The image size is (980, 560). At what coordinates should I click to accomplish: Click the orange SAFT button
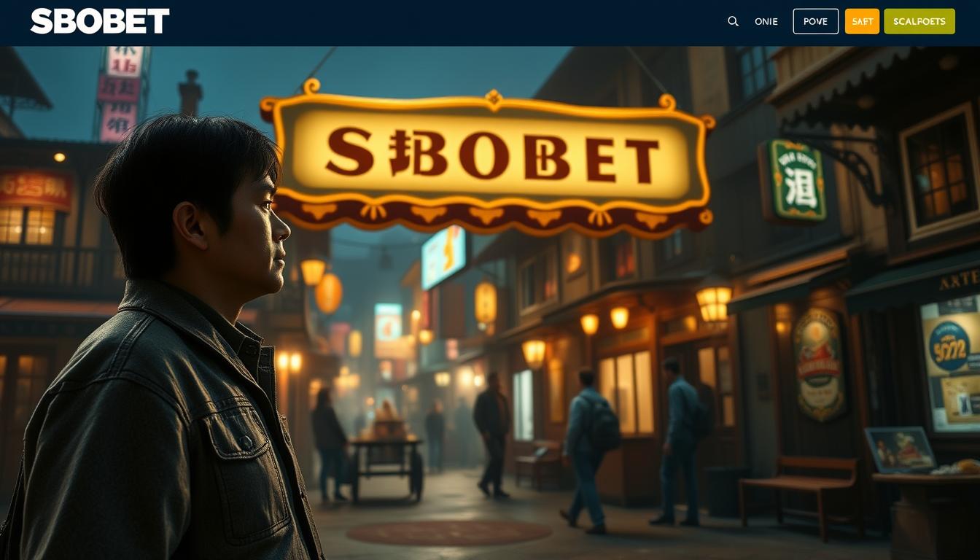coord(863,21)
